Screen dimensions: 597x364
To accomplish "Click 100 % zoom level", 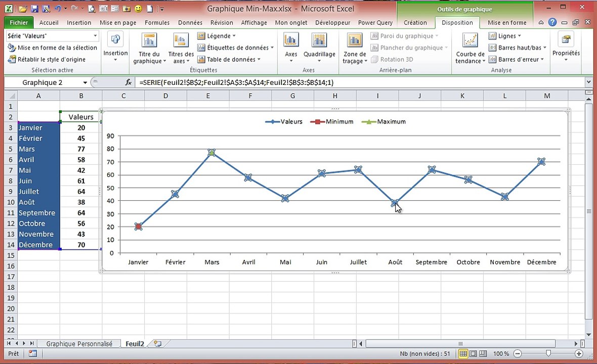I will point(501,354).
